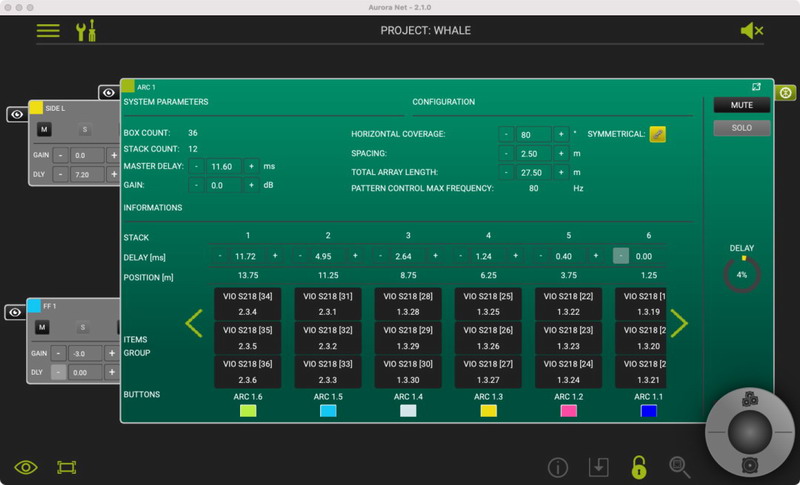Mute the ARC 1 array
800x485 pixels.
(741, 105)
